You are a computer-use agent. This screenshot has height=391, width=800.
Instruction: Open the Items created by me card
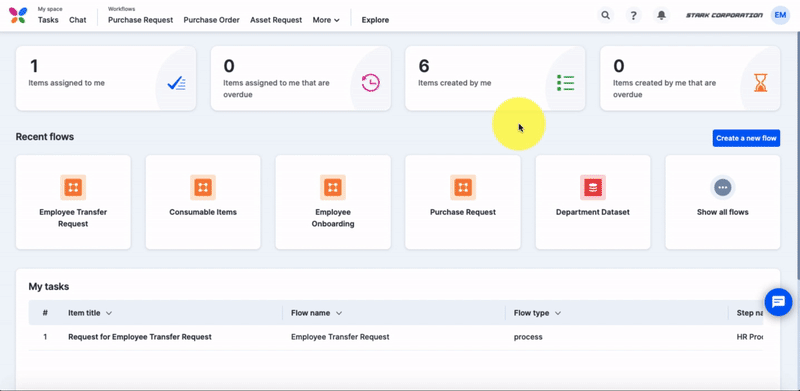(495, 78)
